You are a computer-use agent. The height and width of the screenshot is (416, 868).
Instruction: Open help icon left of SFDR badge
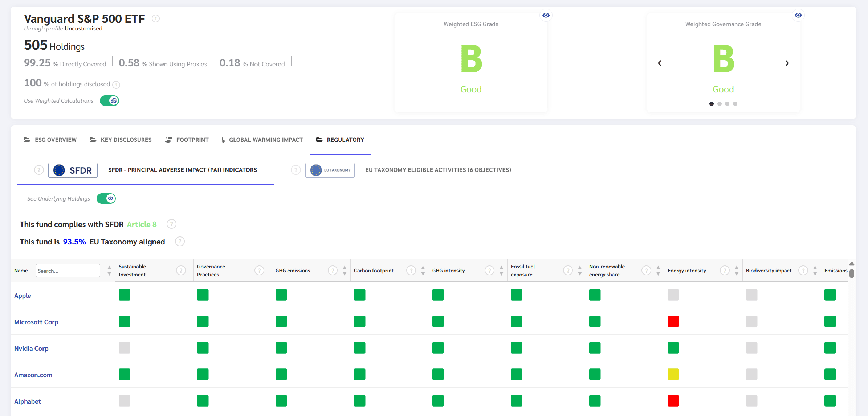[x=39, y=170]
